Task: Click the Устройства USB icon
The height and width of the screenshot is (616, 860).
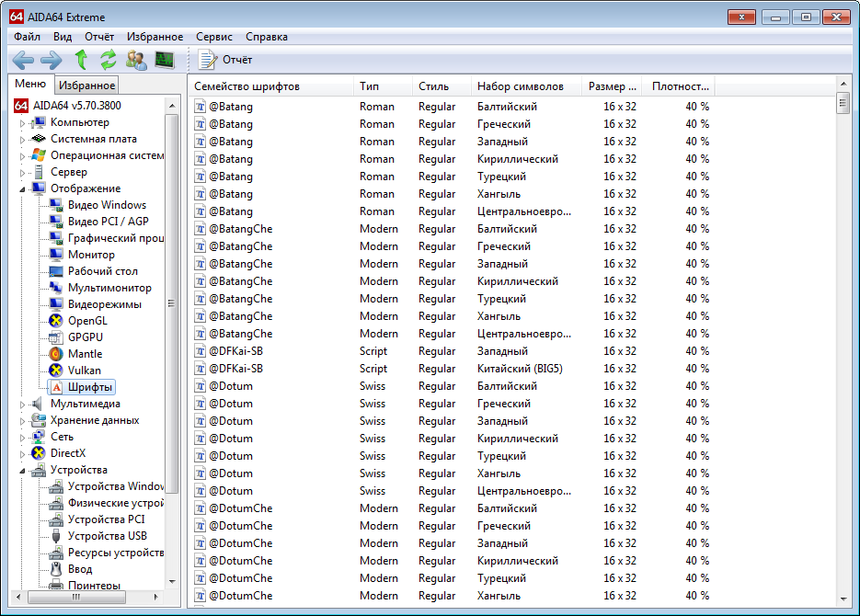Action: 55,536
